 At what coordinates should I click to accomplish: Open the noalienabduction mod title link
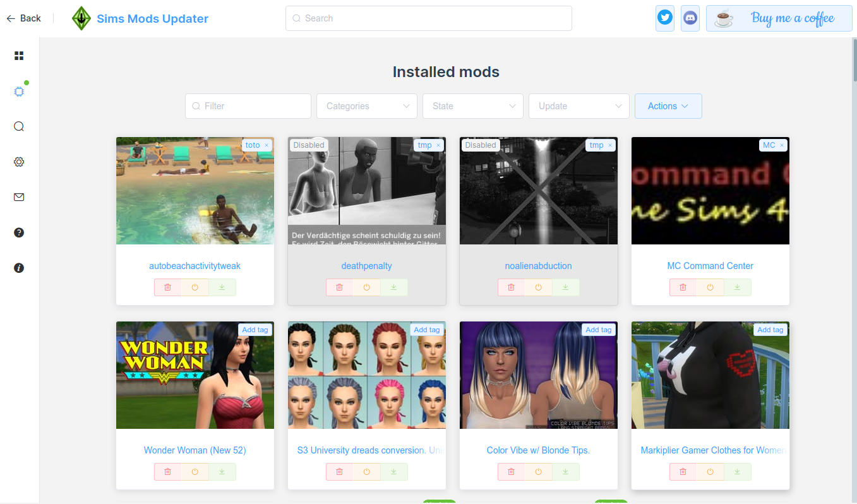[538, 266]
